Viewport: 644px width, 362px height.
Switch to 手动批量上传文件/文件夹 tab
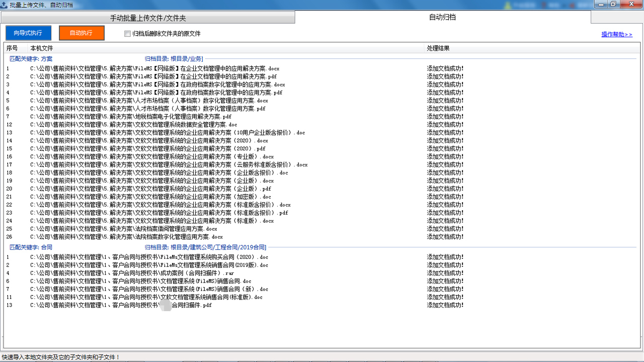pos(148,18)
